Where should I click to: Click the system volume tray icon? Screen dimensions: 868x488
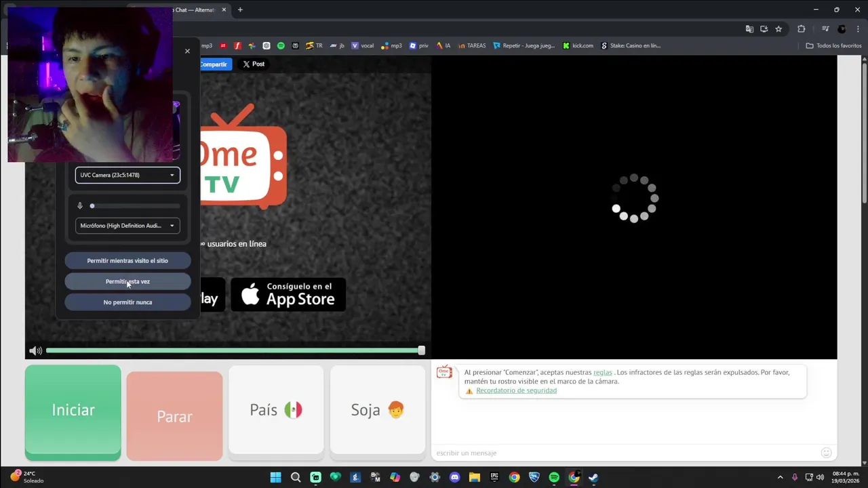[x=821, y=477]
